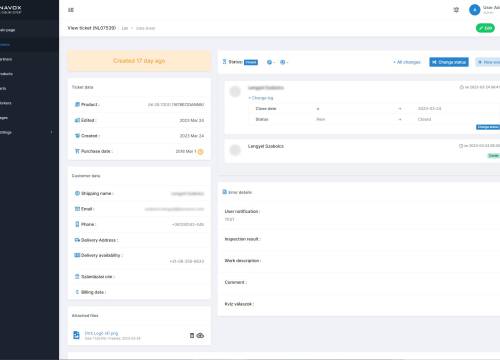This screenshot has width=500, height=360.
Task: Expand the Change log section
Action: 261,98
